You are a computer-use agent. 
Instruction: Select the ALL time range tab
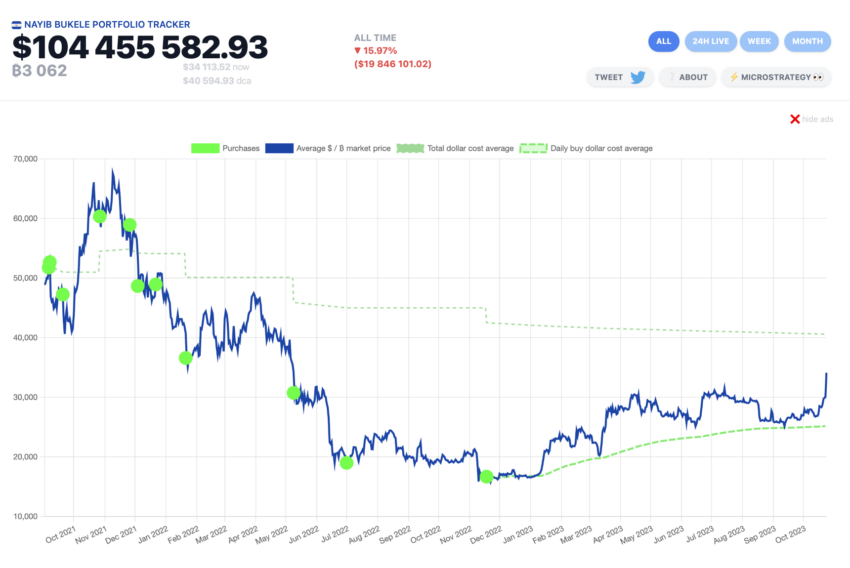[664, 41]
